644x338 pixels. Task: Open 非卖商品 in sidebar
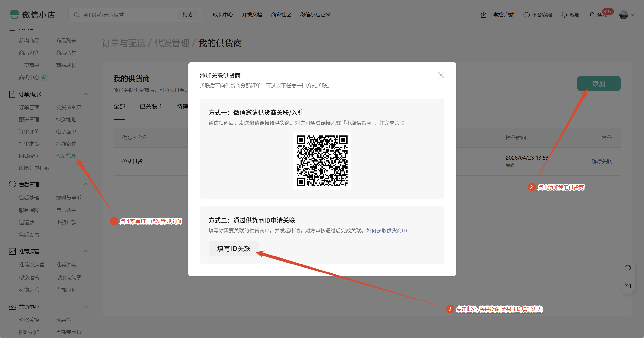click(x=29, y=65)
